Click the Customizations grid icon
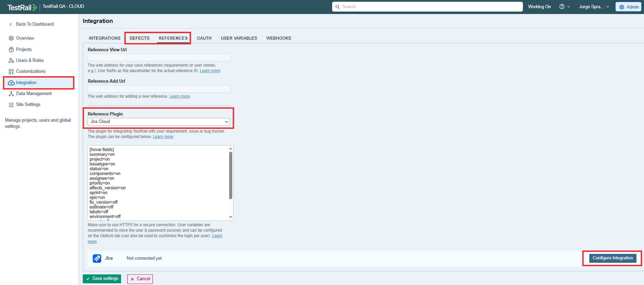 point(11,71)
